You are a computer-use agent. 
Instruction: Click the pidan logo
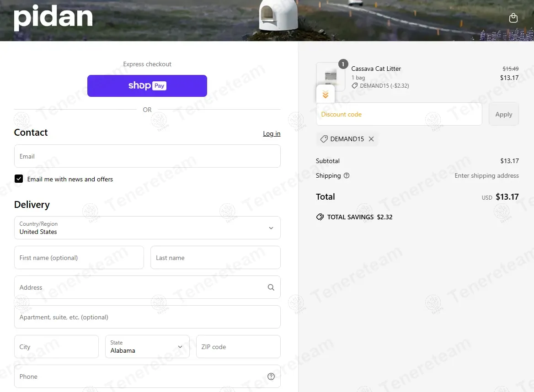point(53,17)
